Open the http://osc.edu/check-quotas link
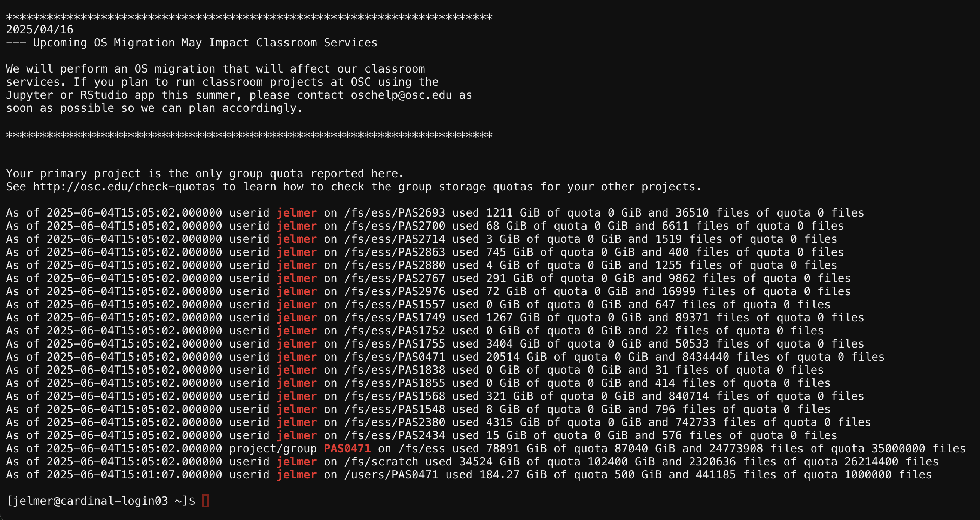980x520 pixels. pos(124,187)
